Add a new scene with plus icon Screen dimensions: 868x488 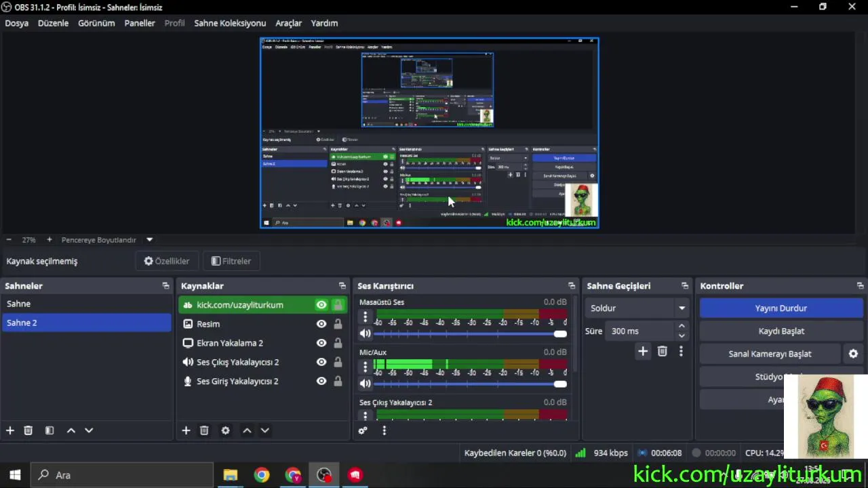tap(10, 430)
